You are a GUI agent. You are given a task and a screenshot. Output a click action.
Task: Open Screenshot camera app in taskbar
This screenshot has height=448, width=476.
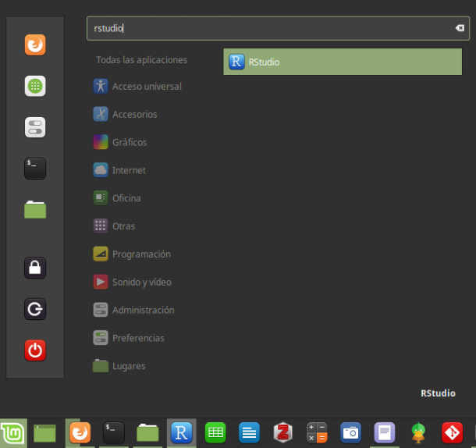click(x=350, y=432)
